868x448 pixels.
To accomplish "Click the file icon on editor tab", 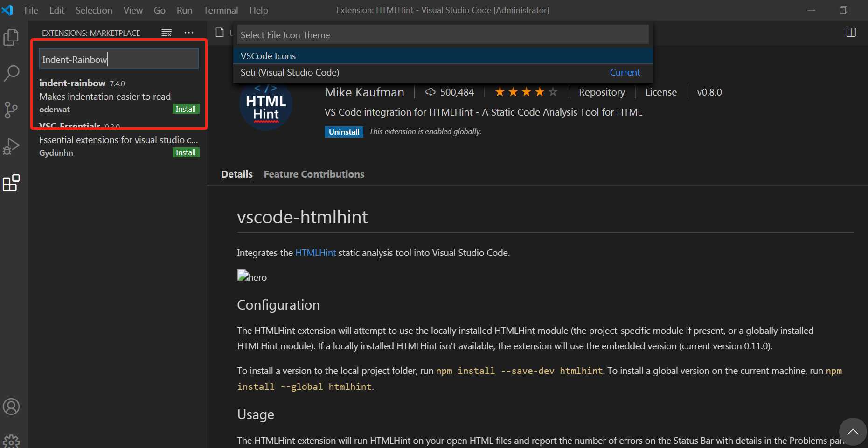I will coord(220,32).
